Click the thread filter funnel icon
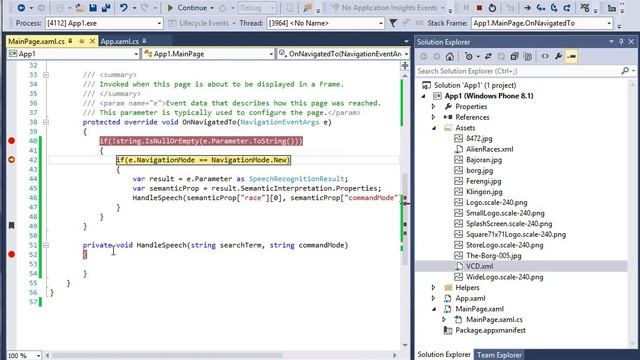The width and height of the screenshot is (640, 360). pos(393,23)
